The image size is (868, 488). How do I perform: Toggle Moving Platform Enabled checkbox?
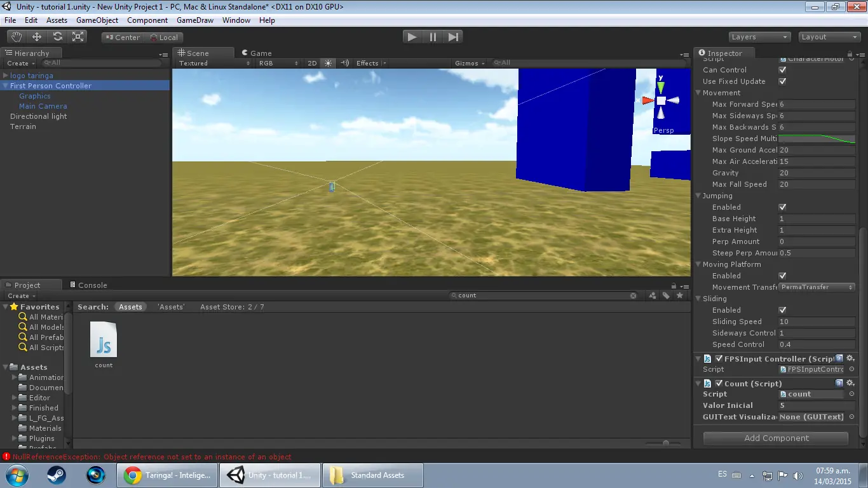coord(782,276)
